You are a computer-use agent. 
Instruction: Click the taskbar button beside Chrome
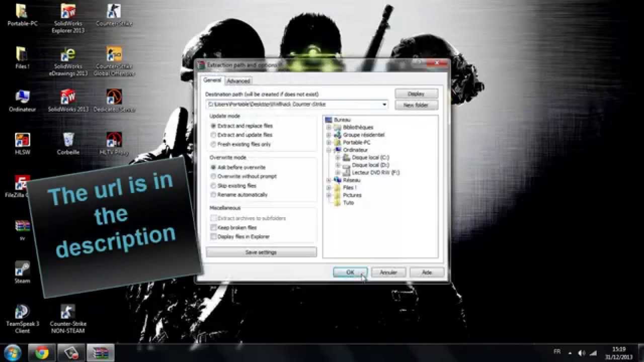click(x=71, y=353)
